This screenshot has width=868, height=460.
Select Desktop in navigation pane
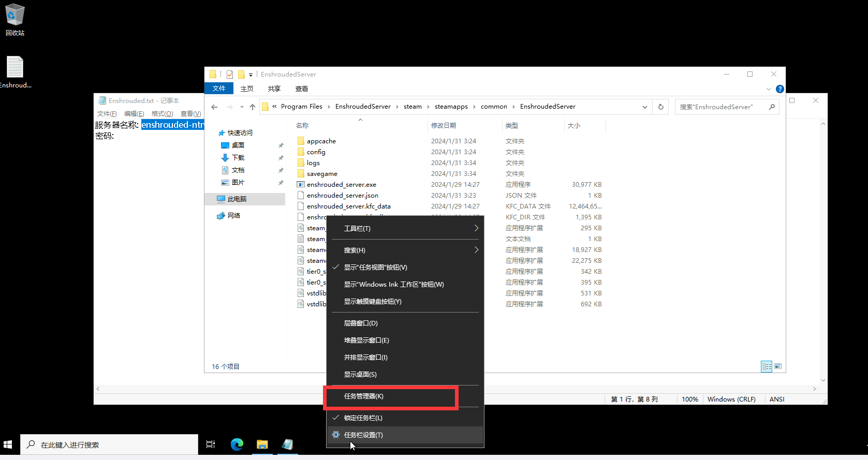238,145
